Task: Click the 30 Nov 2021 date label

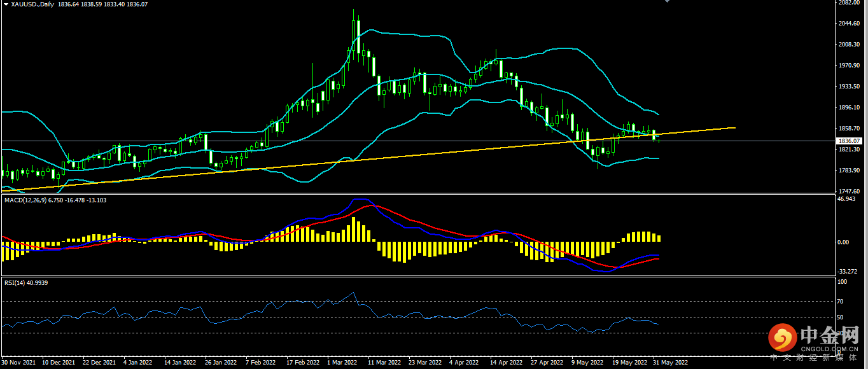Action: [x=18, y=363]
